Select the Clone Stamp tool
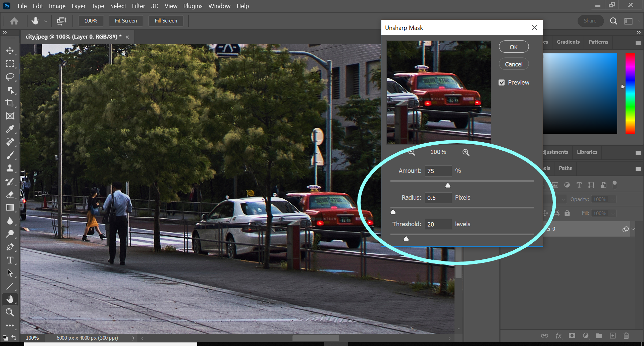The width and height of the screenshot is (644, 346). [10, 168]
